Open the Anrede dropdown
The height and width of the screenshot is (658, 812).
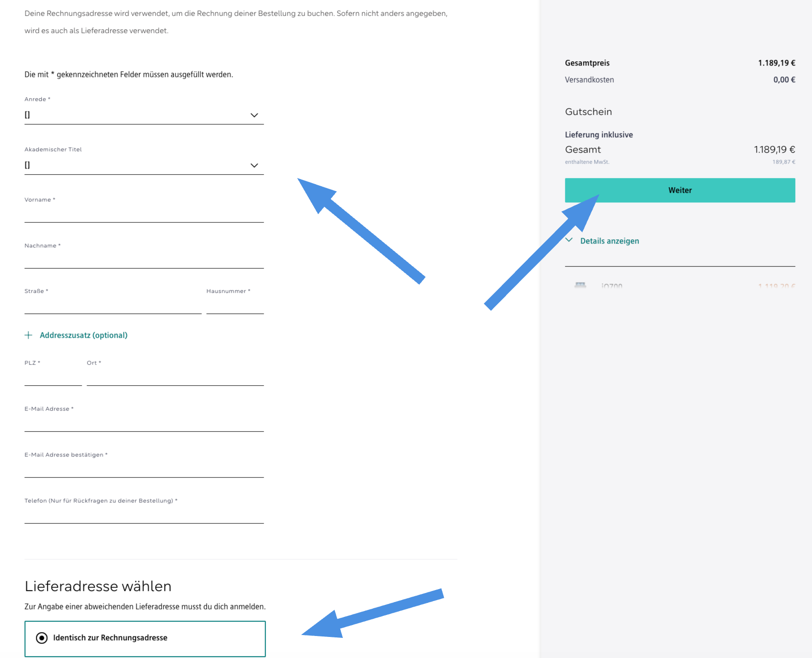pos(144,115)
